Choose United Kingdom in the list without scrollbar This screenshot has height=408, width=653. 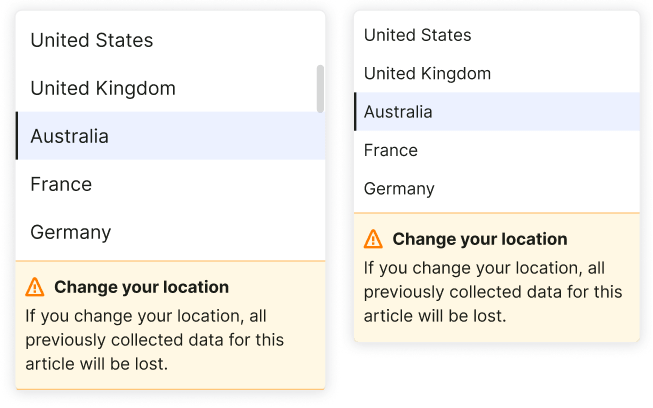click(x=497, y=73)
